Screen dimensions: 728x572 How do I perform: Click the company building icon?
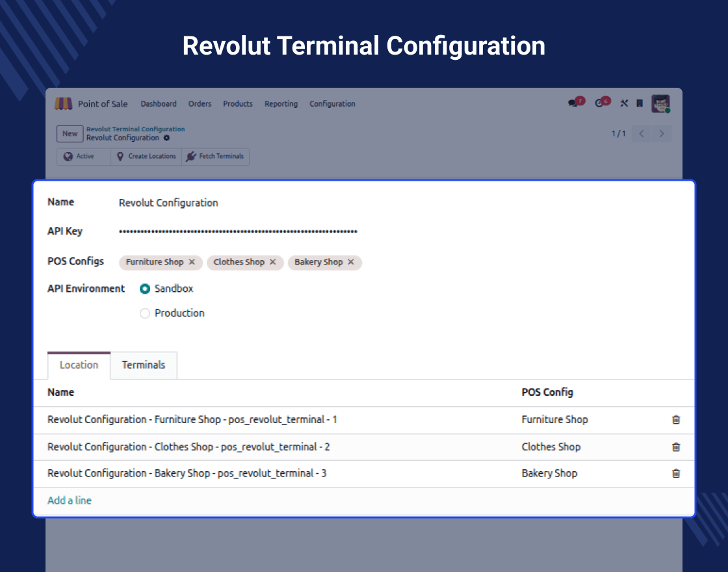pos(640,103)
